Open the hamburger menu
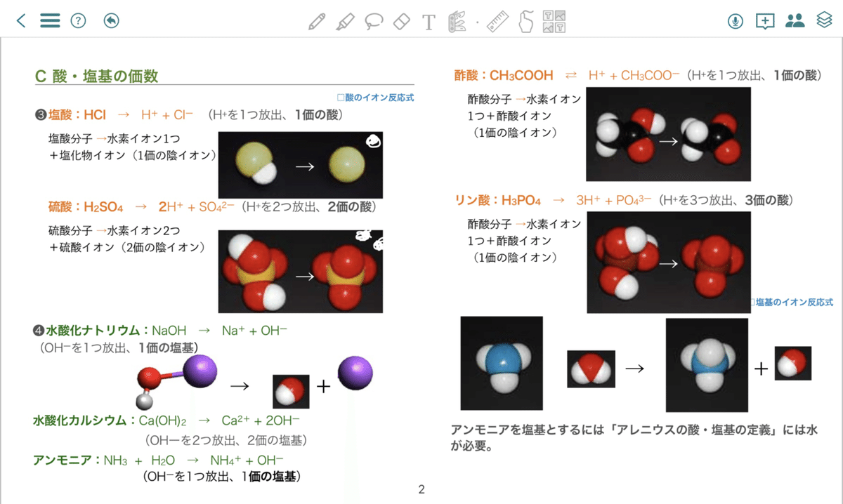This screenshot has height=504, width=843. [50, 20]
